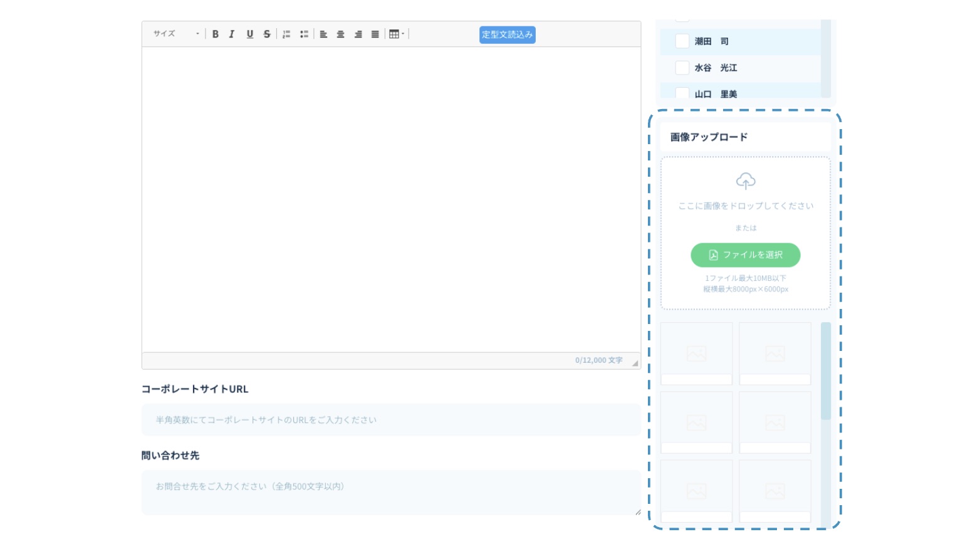
Task: Align text to the right
Action: pyautogui.click(x=358, y=34)
